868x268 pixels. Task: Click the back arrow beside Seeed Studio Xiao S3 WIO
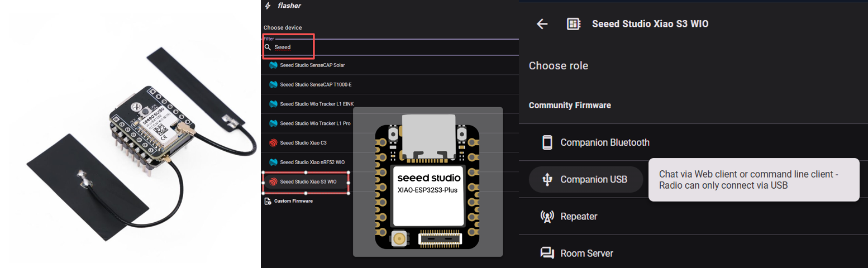pos(542,24)
